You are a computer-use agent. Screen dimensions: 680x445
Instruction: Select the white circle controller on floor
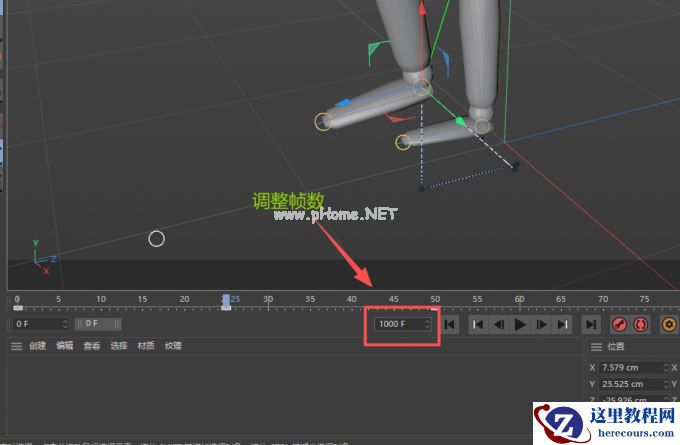point(157,239)
